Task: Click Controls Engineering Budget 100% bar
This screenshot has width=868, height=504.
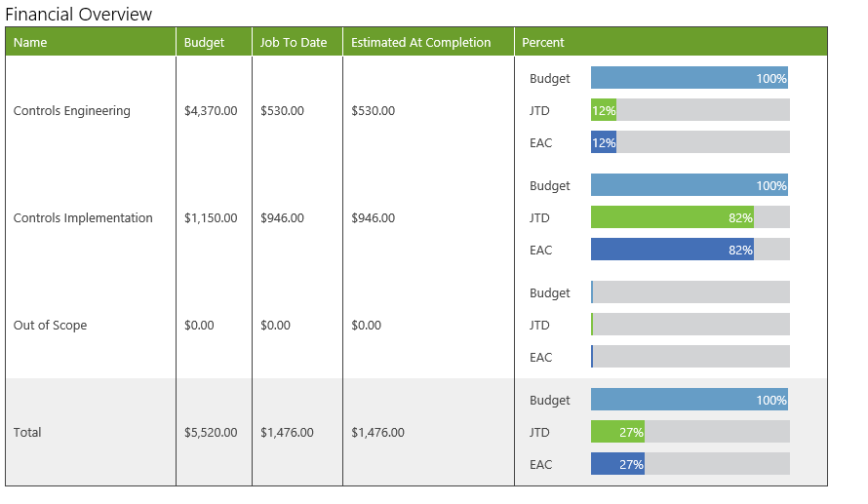Action: pyautogui.click(x=690, y=78)
